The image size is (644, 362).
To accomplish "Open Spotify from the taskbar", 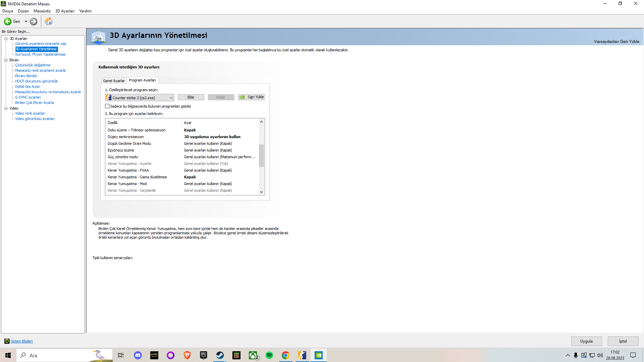I will click(269, 355).
